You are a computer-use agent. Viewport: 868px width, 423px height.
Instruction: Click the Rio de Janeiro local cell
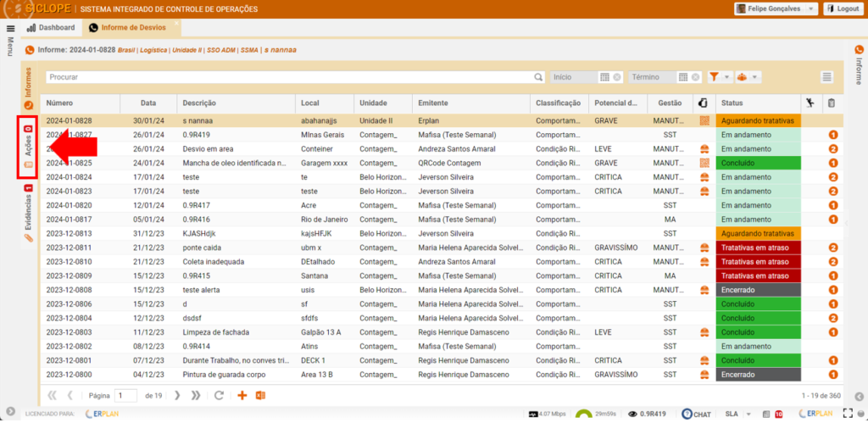(x=325, y=220)
